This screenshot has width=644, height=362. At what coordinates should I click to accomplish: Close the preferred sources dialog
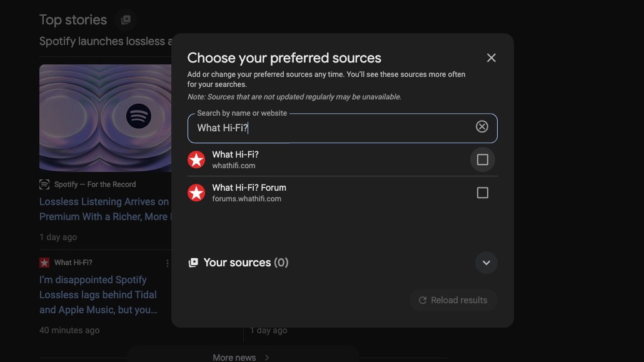(x=491, y=58)
